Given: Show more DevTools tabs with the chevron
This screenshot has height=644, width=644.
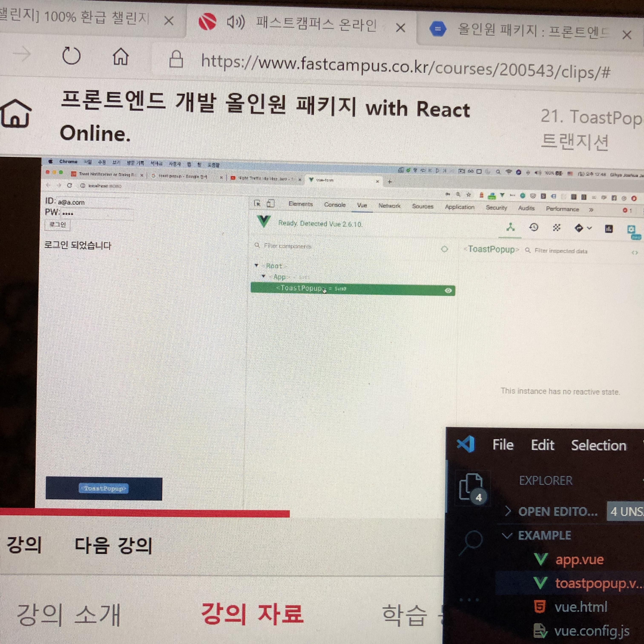Looking at the screenshot, I should coord(591,210).
